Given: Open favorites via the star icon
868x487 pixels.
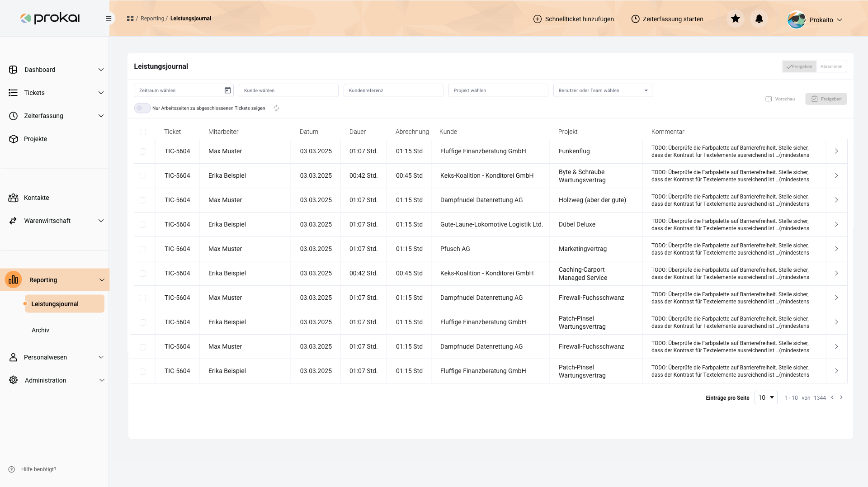Looking at the screenshot, I should 736,19.
